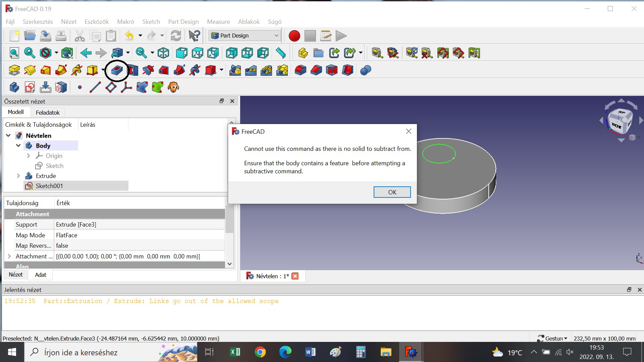Click the Create Body icon
This screenshot has width=644, height=362.
click(14, 87)
